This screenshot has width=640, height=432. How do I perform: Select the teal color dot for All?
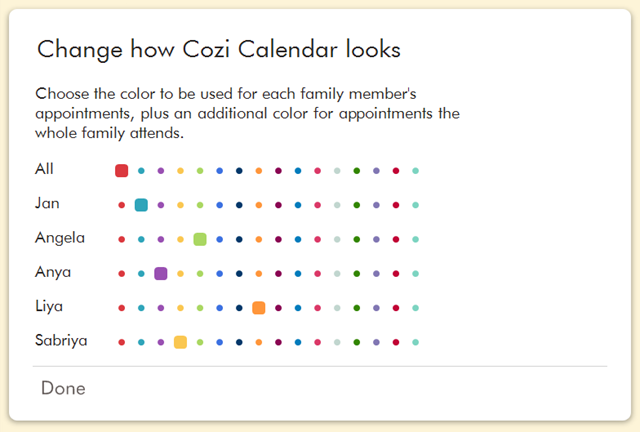coord(141,171)
